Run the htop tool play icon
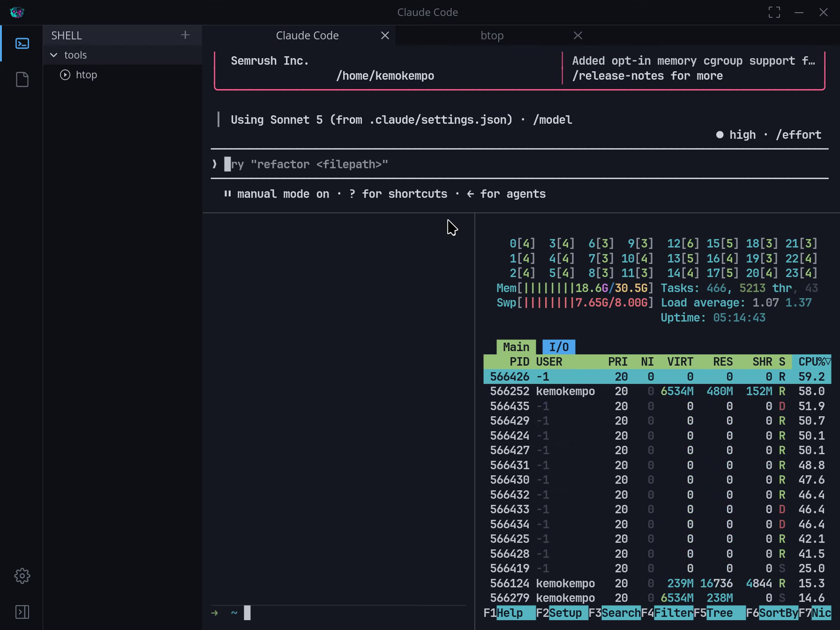The width and height of the screenshot is (840, 630). coord(65,75)
